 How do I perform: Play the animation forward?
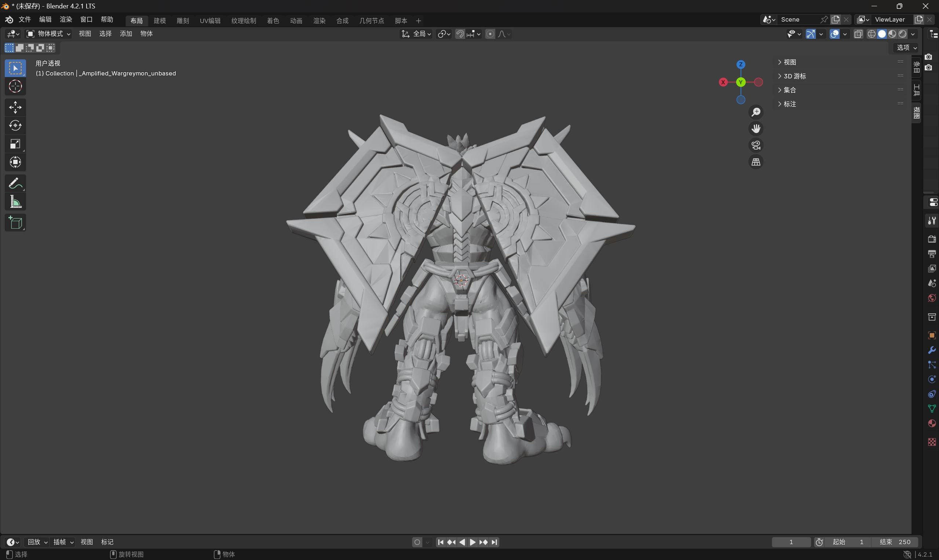(472, 542)
